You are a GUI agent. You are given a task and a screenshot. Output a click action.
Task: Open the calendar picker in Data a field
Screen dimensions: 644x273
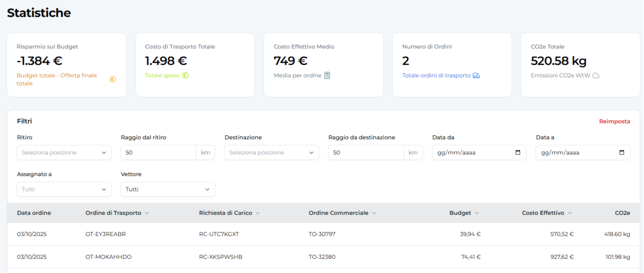coord(621,153)
